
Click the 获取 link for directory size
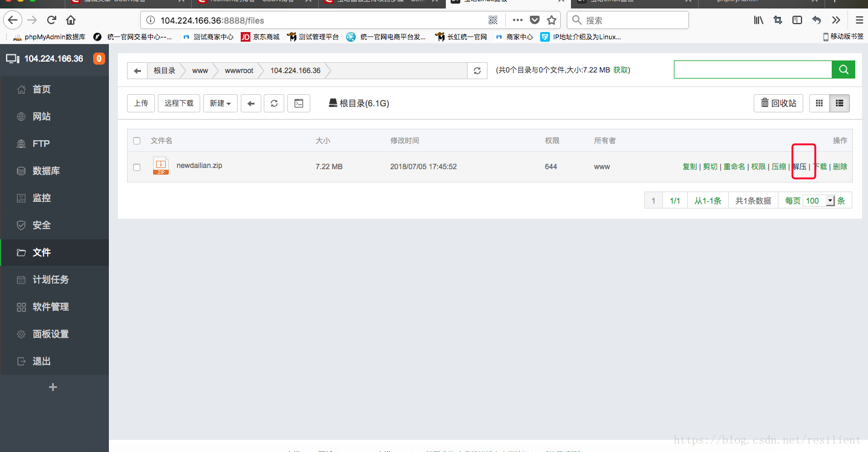click(x=621, y=70)
